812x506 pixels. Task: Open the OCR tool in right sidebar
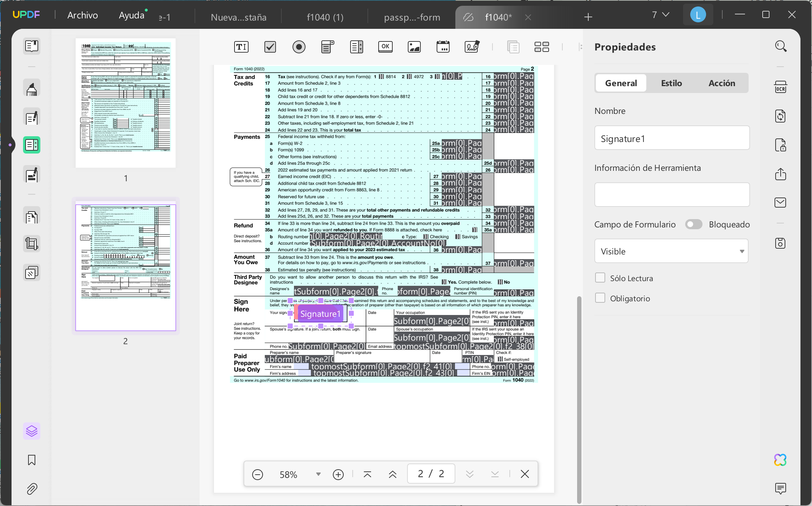(780, 88)
